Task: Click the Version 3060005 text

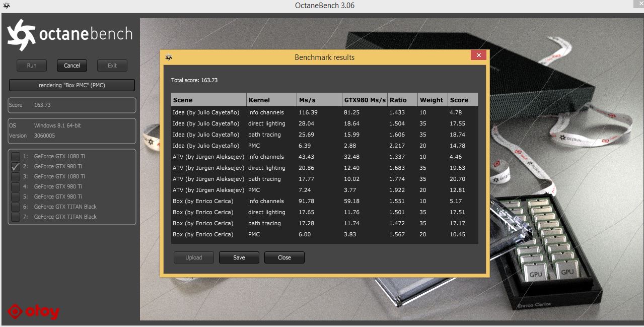Action: pos(32,136)
